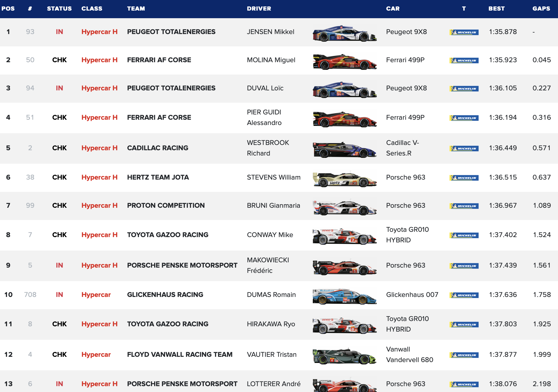Click Hypercar class in Floyd Vanwall row
The width and height of the screenshot is (558, 392).
click(x=96, y=354)
